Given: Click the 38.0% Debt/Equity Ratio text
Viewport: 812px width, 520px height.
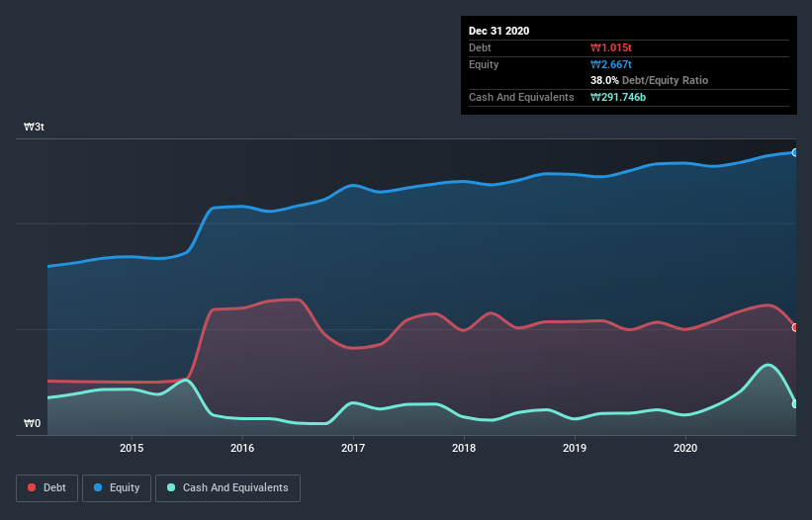Looking at the screenshot, I should click(x=650, y=80).
